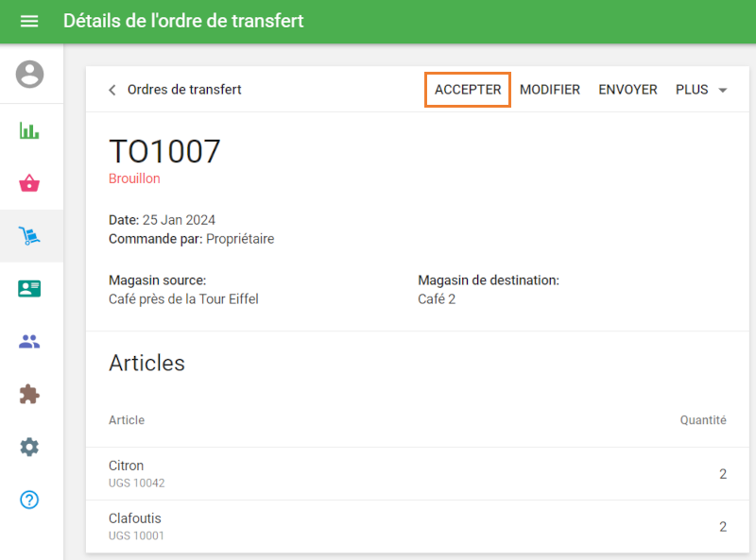Open the hamburger navigation menu
This screenshot has width=756, height=560.
tap(29, 21)
